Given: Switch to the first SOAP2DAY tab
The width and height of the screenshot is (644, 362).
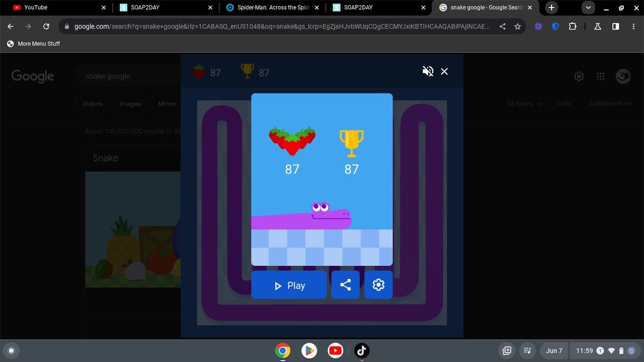Looking at the screenshot, I should click(x=165, y=8).
